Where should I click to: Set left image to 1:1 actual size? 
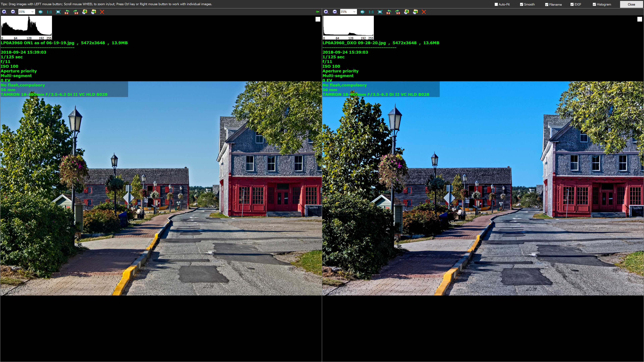(49, 12)
